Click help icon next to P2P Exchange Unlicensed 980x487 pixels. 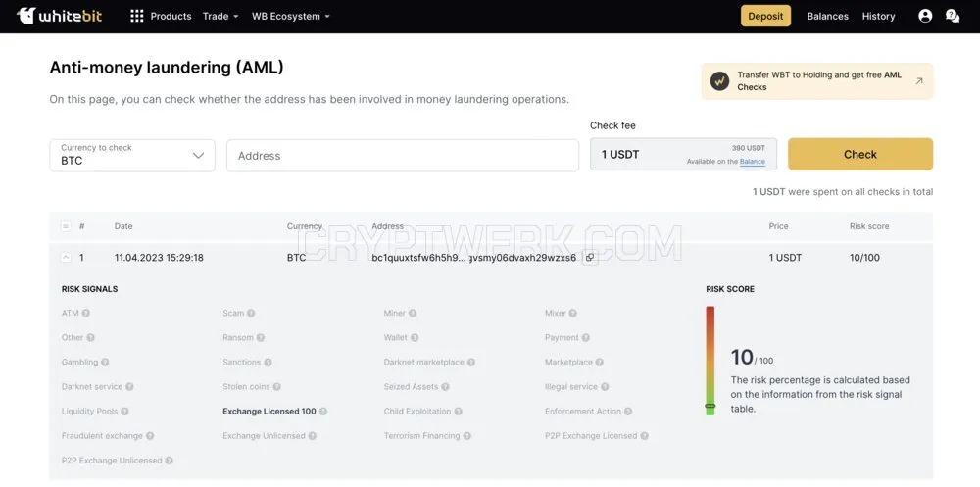[x=169, y=461]
